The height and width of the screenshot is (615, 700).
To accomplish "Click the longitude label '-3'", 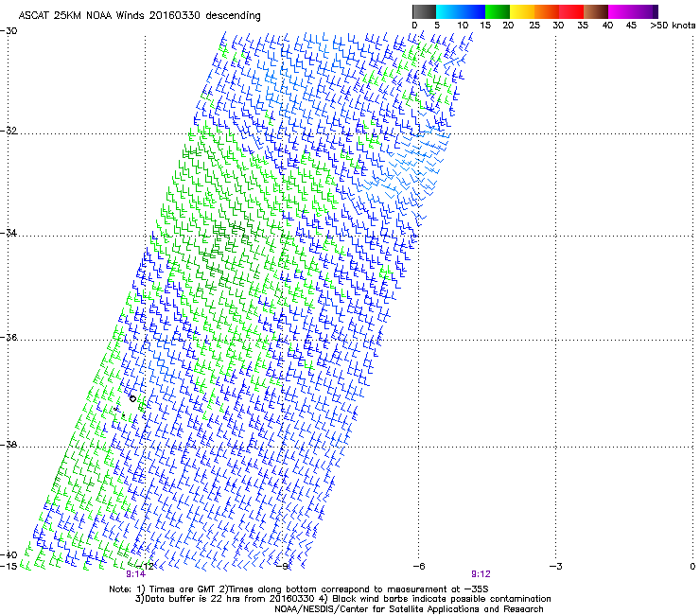I will (556, 567).
